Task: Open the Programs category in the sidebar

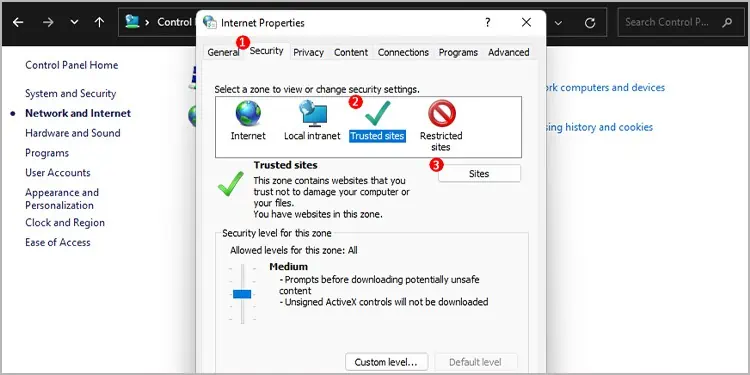Action: (x=47, y=153)
